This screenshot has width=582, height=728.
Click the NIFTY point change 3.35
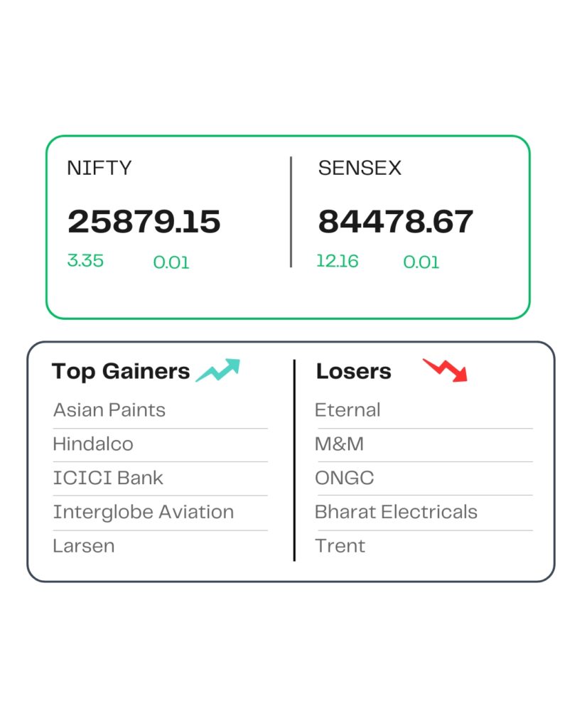click(x=85, y=261)
